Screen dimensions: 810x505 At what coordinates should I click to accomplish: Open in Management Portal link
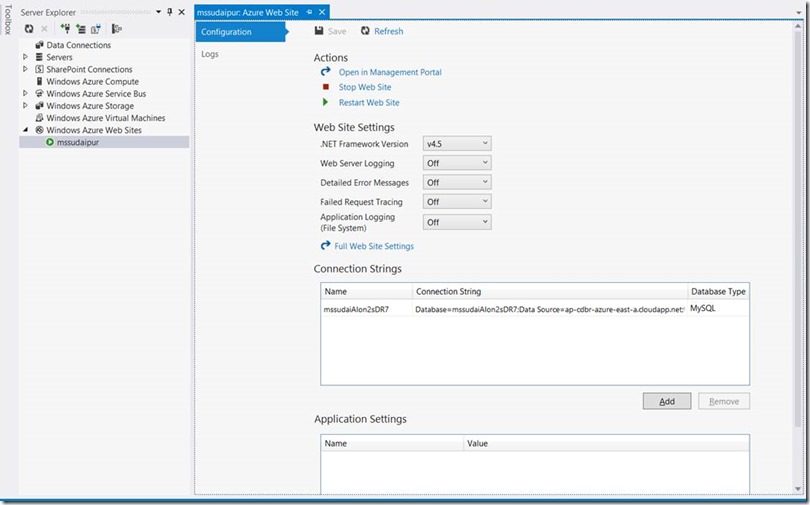[390, 72]
